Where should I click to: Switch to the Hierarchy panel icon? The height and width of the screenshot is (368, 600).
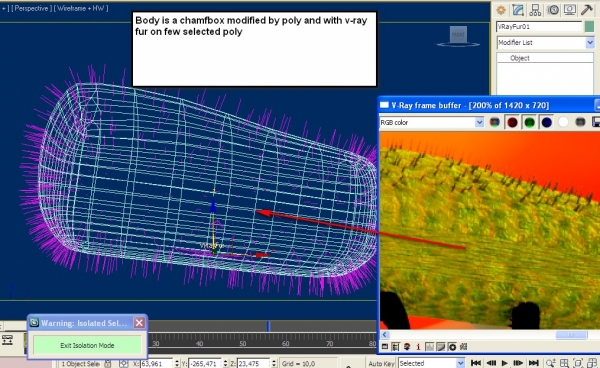pos(535,10)
